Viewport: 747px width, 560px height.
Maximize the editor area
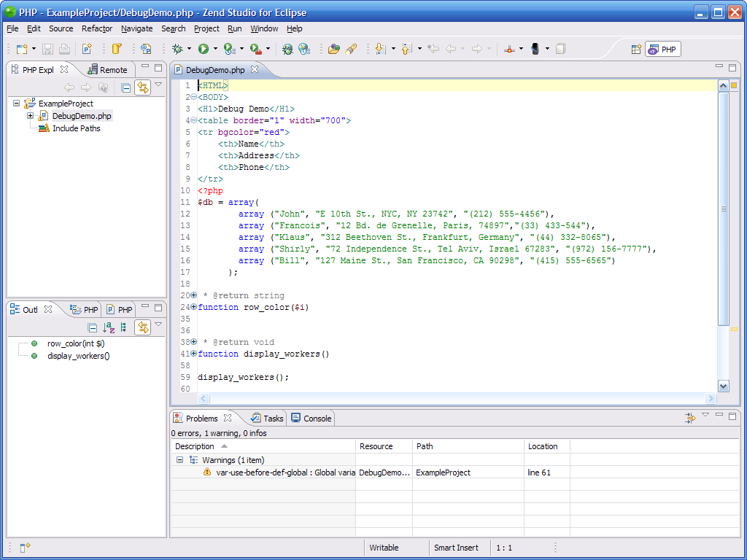click(x=732, y=68)
